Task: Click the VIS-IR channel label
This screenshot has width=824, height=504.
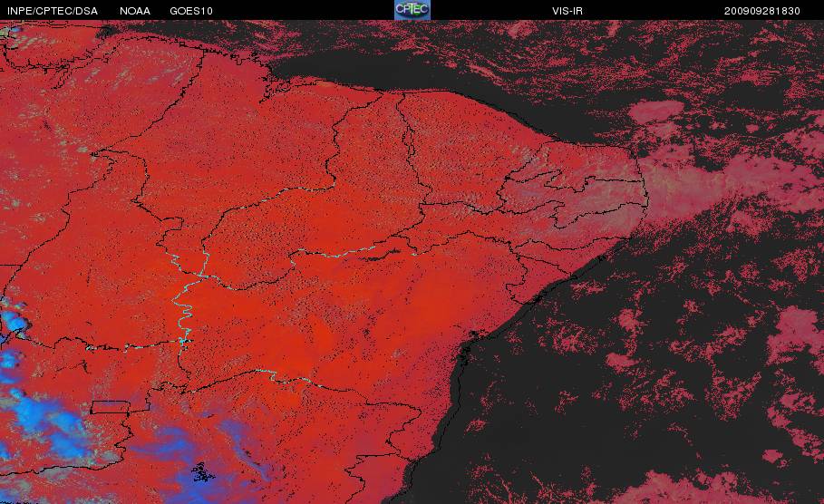Action: point(567,11)
